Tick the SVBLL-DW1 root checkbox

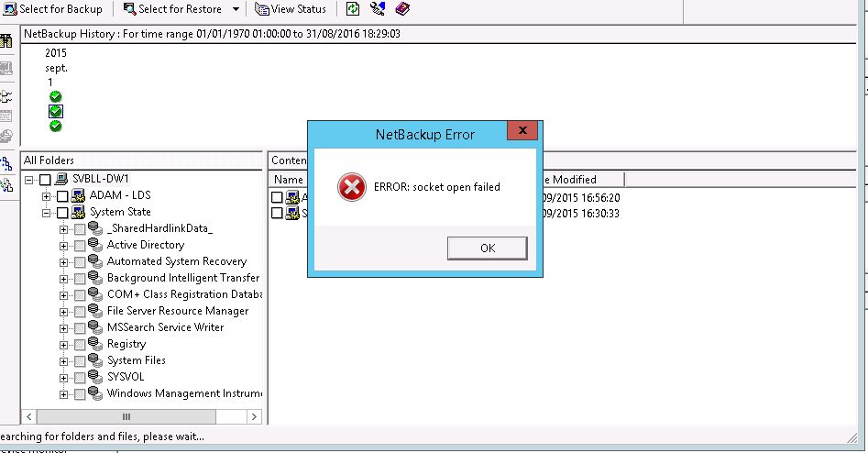pyautogui.click(x=45, y=179)
